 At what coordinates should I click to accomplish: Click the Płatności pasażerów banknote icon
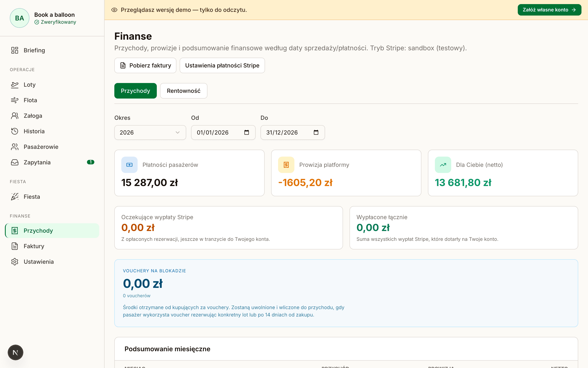tap(129, 165)
